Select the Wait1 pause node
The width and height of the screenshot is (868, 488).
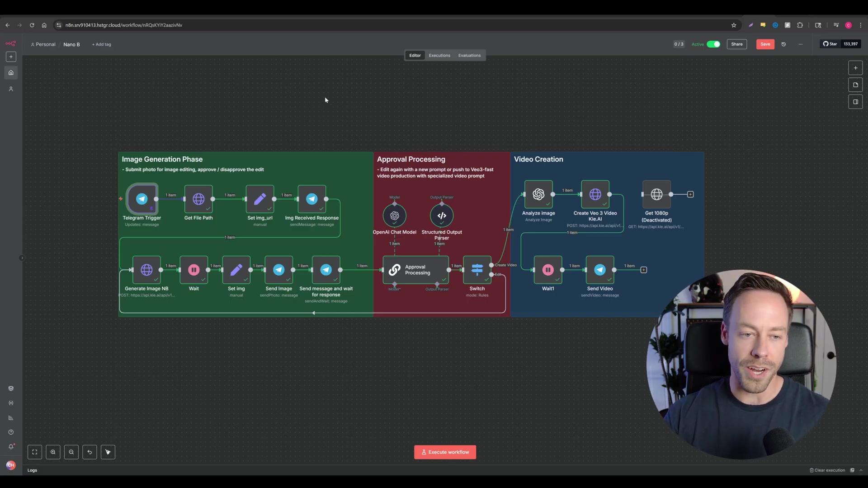coord(548,270)
